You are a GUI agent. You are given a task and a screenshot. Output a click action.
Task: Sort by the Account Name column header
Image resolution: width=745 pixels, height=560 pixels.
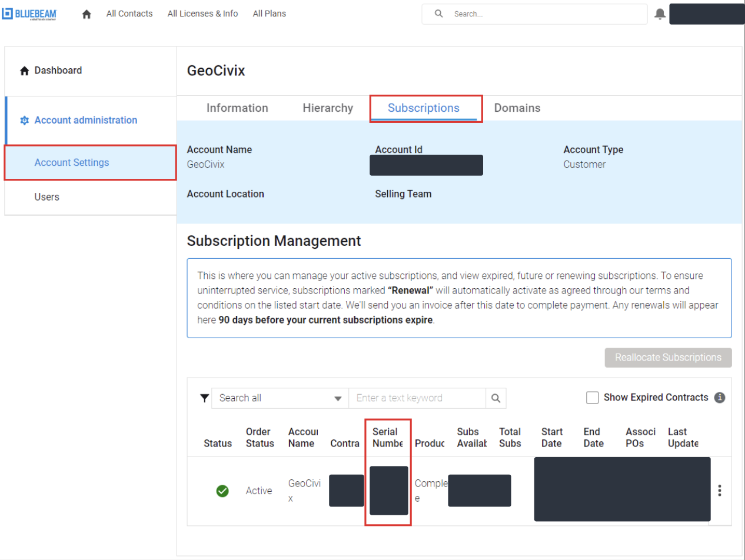tap(303, 438)
